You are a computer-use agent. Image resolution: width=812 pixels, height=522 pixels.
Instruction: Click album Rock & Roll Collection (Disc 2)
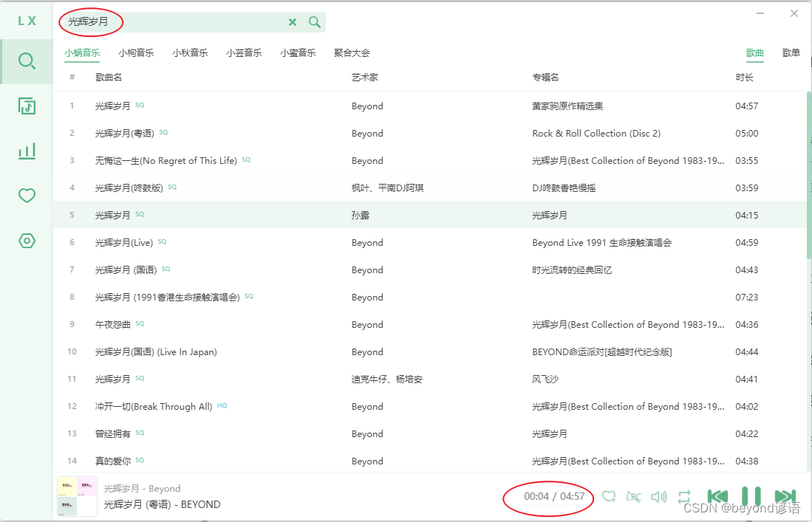coord(596,134)
